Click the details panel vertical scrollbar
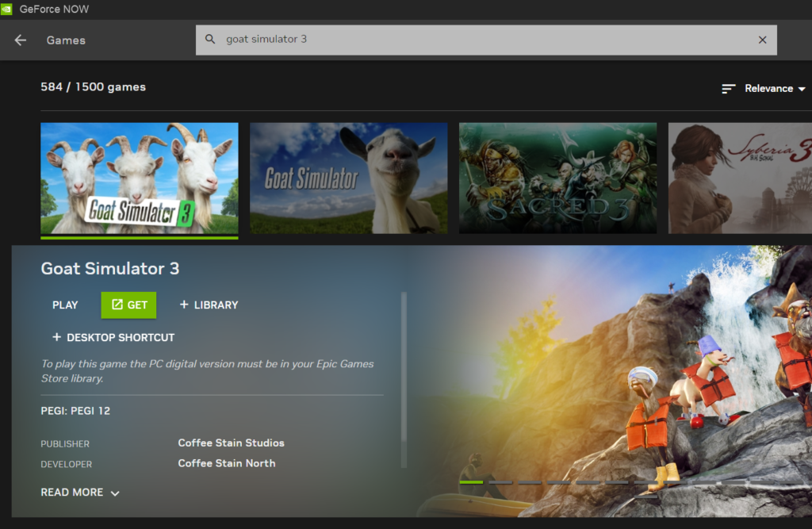The height and width of the screenshot is (529, 812). (x=404, y=380)
